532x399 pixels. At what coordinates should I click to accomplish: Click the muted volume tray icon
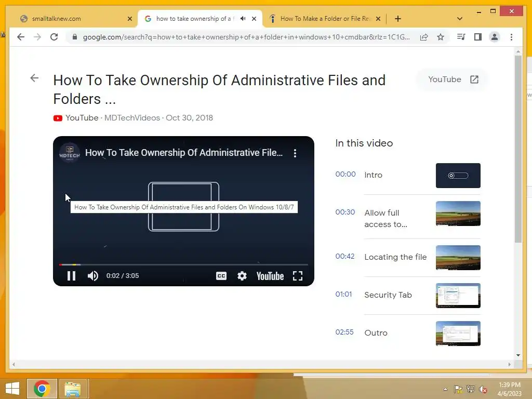[x=483, y=389]
